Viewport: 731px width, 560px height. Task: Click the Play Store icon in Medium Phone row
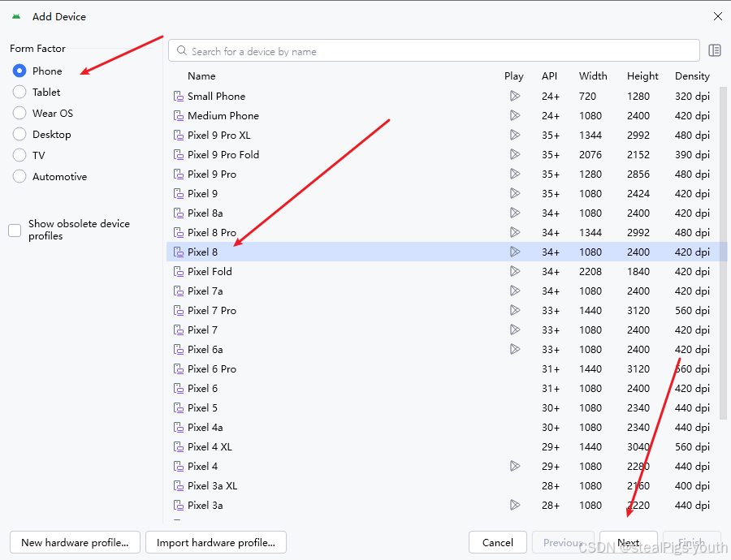click(x=515, y=115)
